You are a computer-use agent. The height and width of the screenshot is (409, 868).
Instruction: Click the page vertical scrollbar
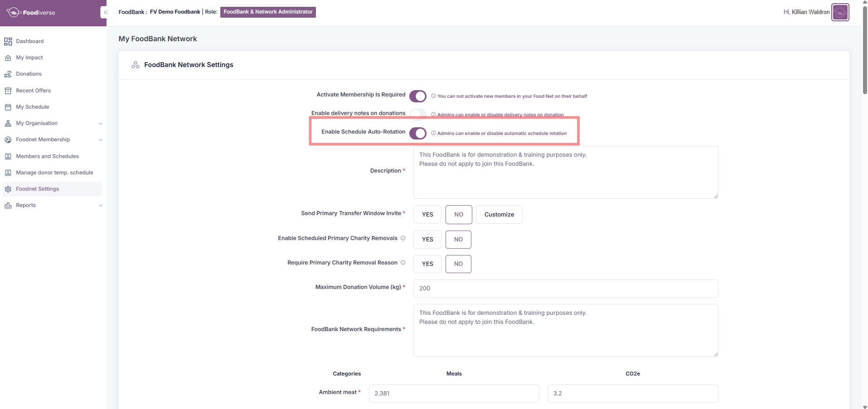pos(864,50)
